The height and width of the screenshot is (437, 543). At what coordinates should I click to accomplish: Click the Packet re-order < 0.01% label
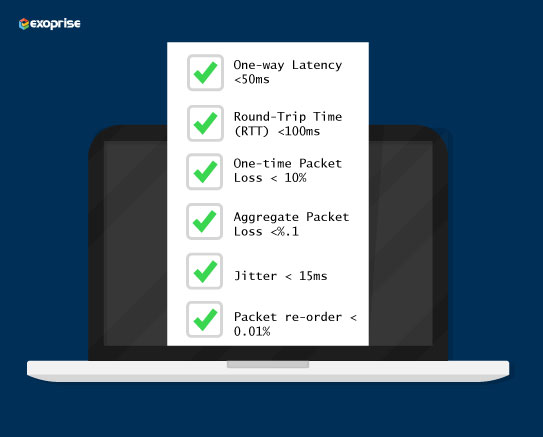[295, 324]
